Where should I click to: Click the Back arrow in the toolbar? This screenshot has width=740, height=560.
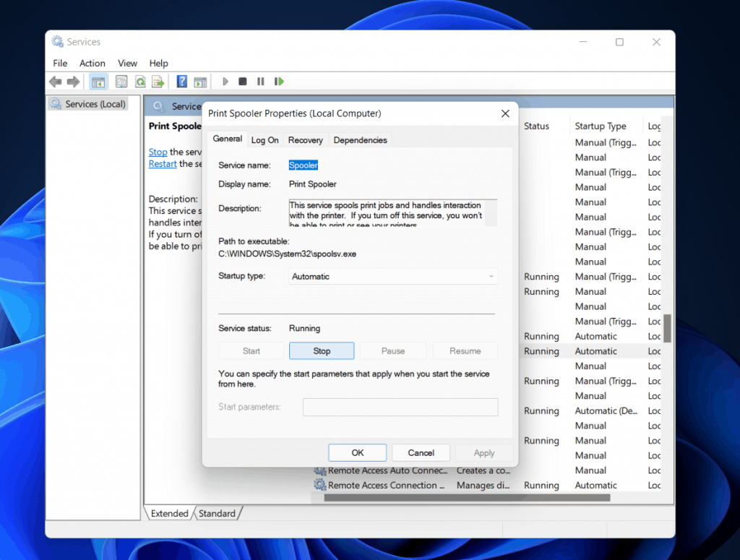[55, 82]
